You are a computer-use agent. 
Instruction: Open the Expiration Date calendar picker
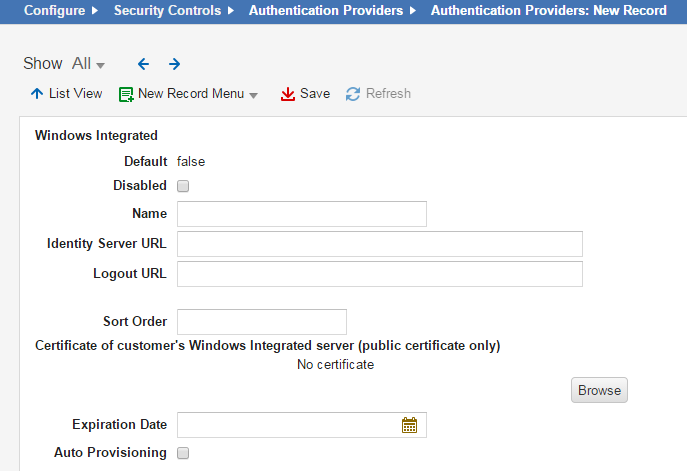tap(409, 425)
